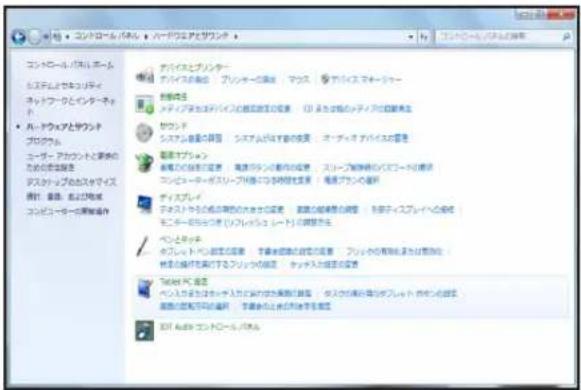
Task: Open the ペンとタッチ heading
Action: click(180, 240)
